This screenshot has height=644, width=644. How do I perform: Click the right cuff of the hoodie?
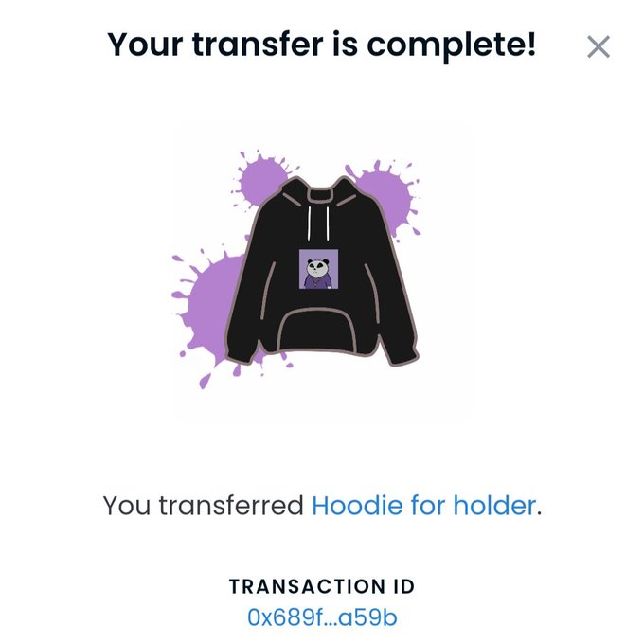402,356
